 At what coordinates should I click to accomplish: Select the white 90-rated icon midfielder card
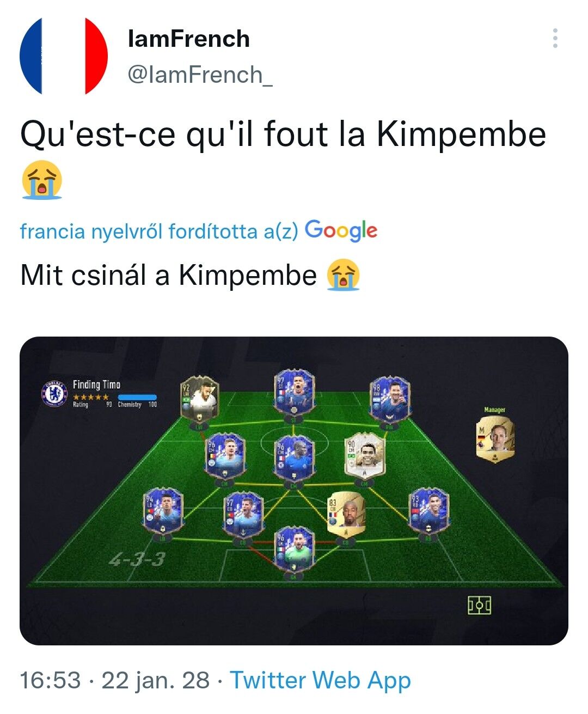click(365, 455)
